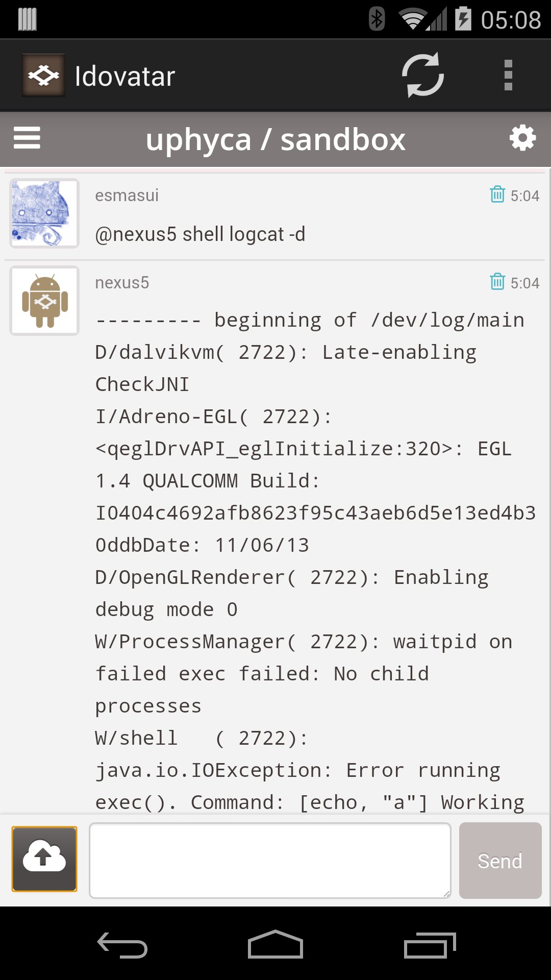The width and height of the screenshot is (551, 980).
Task: Tap the nexus5 username
Action: pos(122,283)
